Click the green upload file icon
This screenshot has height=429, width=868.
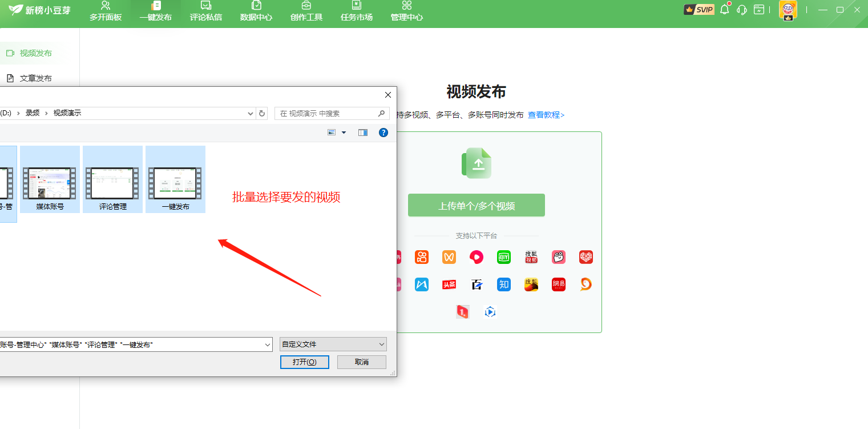pyautogui.click(x=477, y=163)
